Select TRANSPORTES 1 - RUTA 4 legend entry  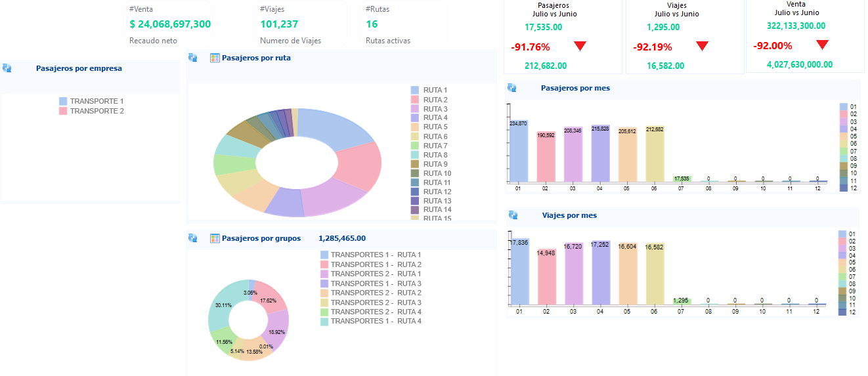tap(371, 322)
